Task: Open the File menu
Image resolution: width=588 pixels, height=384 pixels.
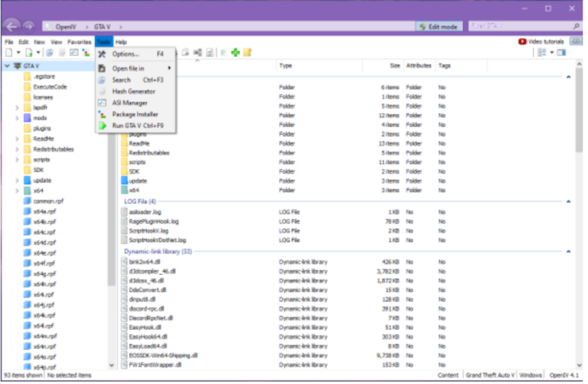Action: pos(9,42)
